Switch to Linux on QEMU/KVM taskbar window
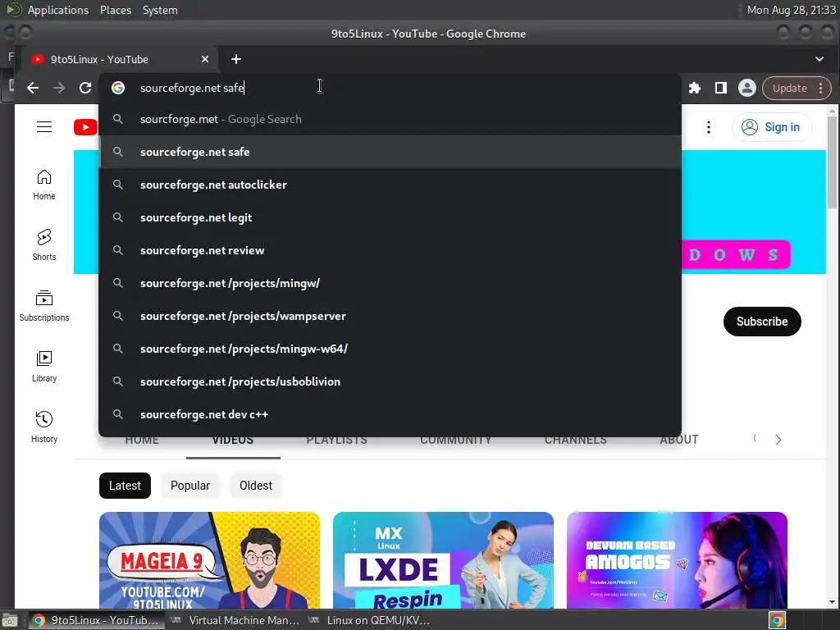 (370, 620)
